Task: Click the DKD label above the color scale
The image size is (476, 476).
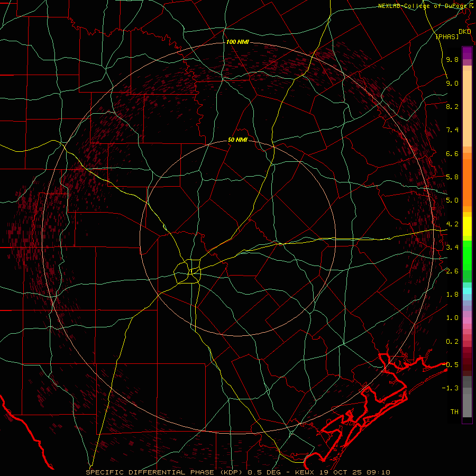Action: (x=464, y=32)
